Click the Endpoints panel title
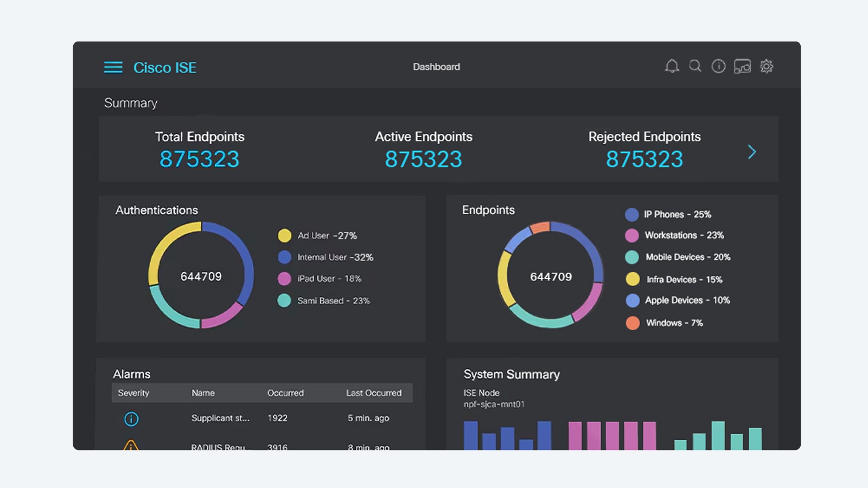This screenshot has height=488, width=868. pyautogui.click(x=488, y=210)
